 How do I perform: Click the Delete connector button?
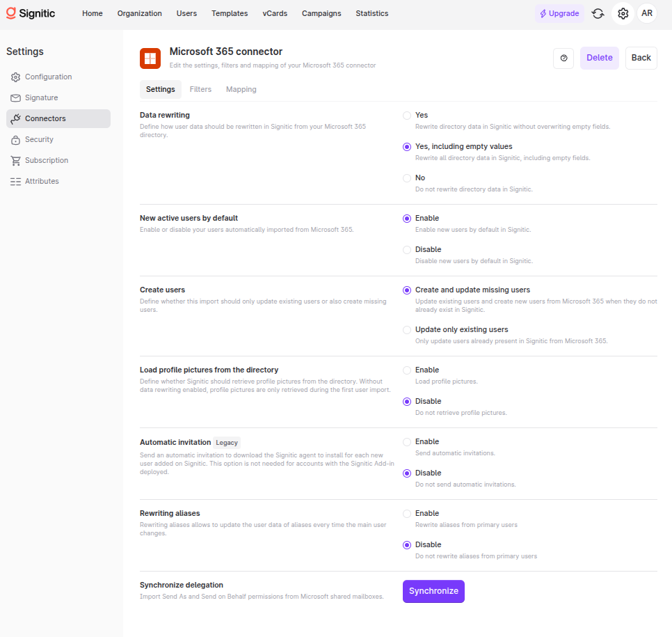click(599, 58)
